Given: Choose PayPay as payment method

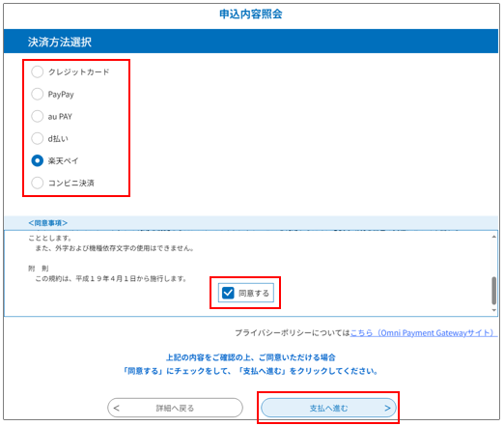Looking at the screenshot, I should 38,94.
